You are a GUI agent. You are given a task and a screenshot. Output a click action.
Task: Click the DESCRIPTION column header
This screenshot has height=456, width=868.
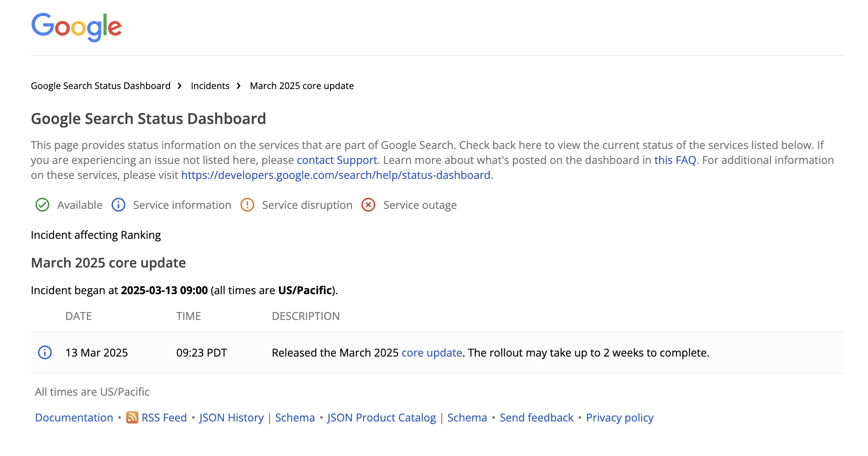coord(306,316)
